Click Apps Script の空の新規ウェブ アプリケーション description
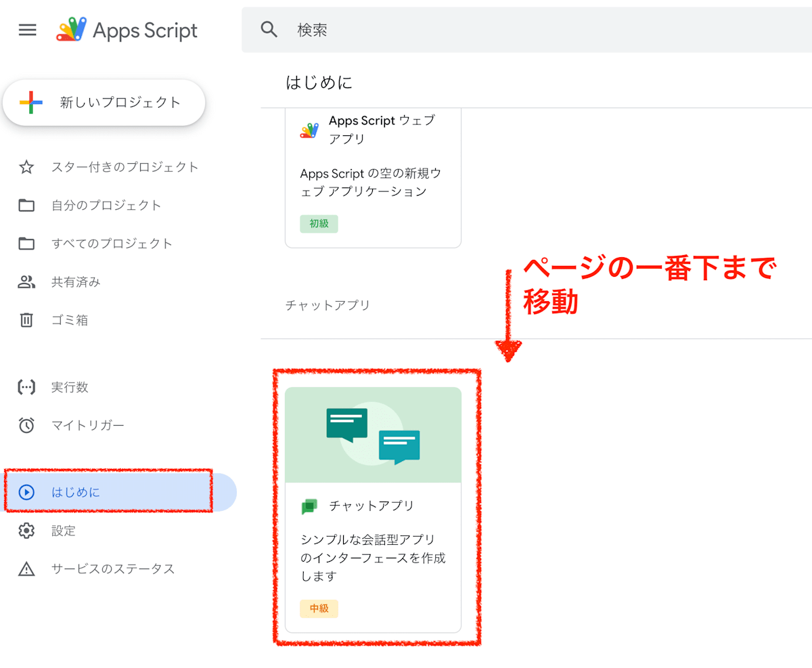The width and height of the screenshot is (812, 668). (x=370, y=182)
